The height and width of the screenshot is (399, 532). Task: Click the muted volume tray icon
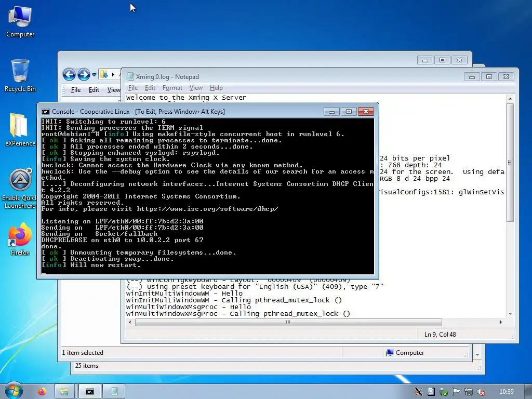pos(481,392)
